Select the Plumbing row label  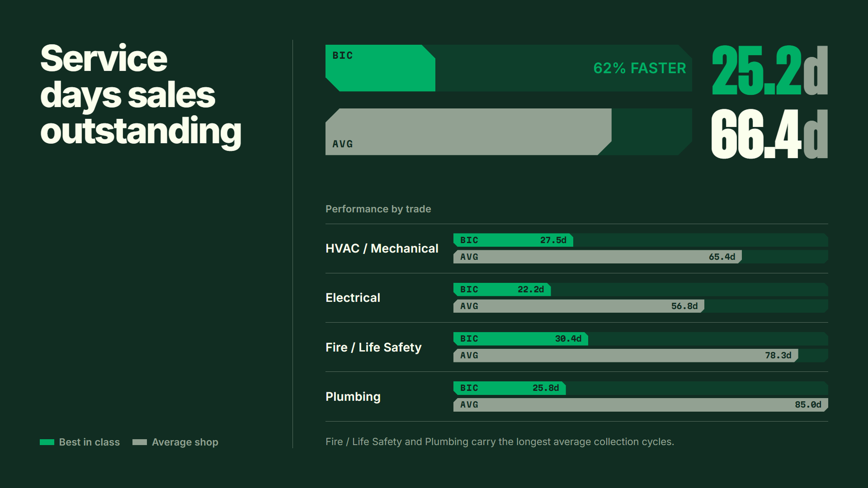(353, 396)
